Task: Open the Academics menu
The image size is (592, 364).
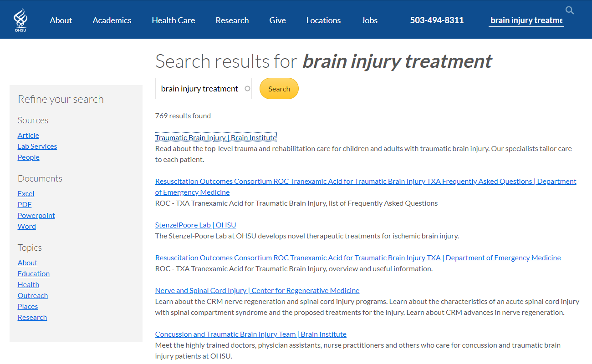Action: pos(112,20)
